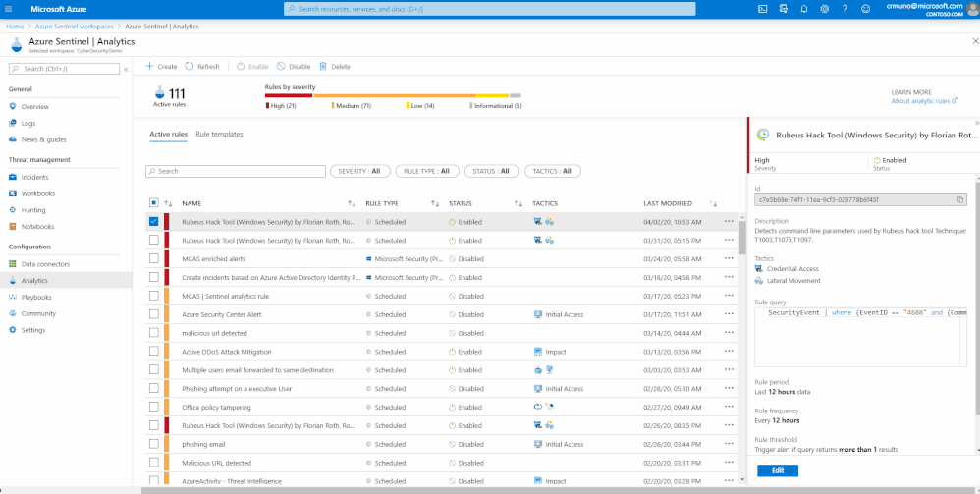Open News & guides in the sidebar

[43, 139]
